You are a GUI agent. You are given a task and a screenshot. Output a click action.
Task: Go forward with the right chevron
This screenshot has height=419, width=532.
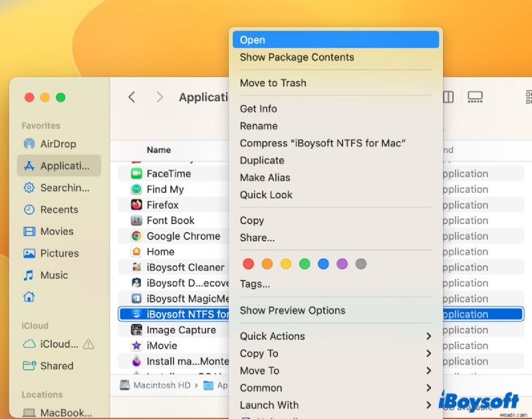pyautogui.click(x=160, y=97)
